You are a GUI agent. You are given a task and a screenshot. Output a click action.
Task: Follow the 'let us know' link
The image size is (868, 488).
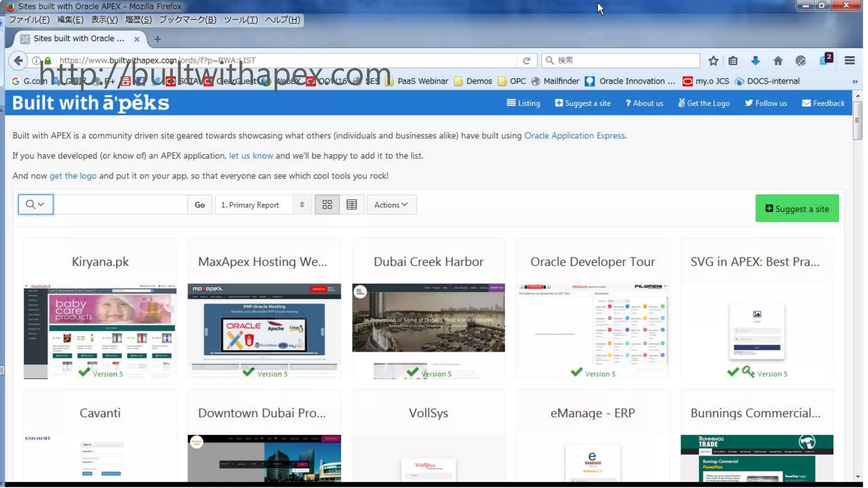pyautogui.click(x=251, y=156)
